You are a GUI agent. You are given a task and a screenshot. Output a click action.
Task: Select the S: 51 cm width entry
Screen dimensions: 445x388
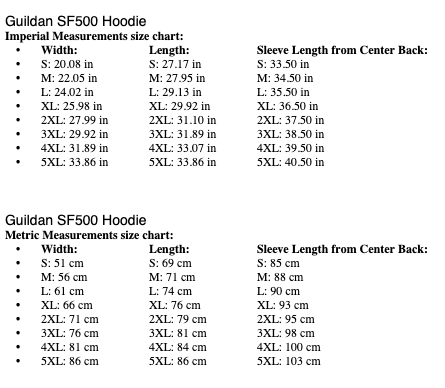click(x=62, y=263)
